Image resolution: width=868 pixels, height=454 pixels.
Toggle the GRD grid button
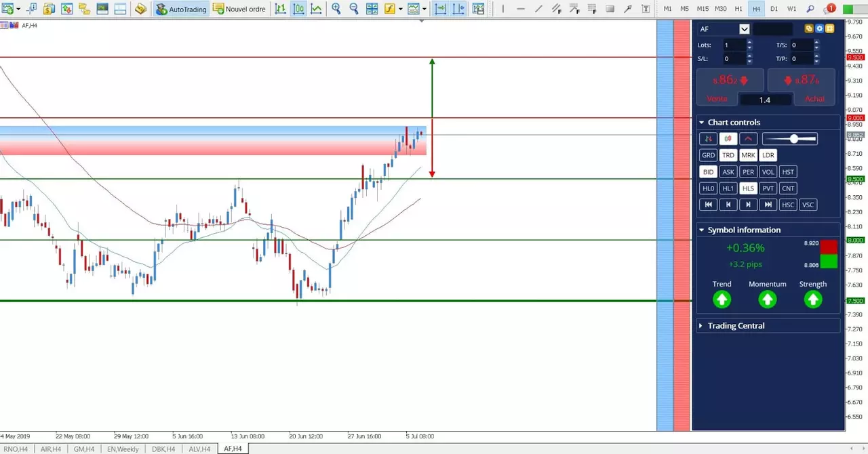click(x=708, y=155)
